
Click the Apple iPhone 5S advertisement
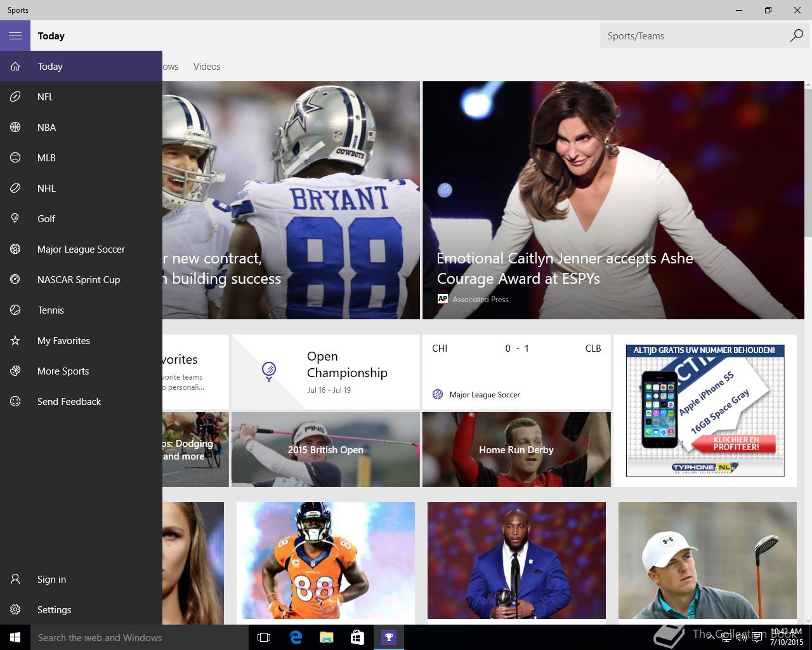pyautogui.click(x=705, y=411)
